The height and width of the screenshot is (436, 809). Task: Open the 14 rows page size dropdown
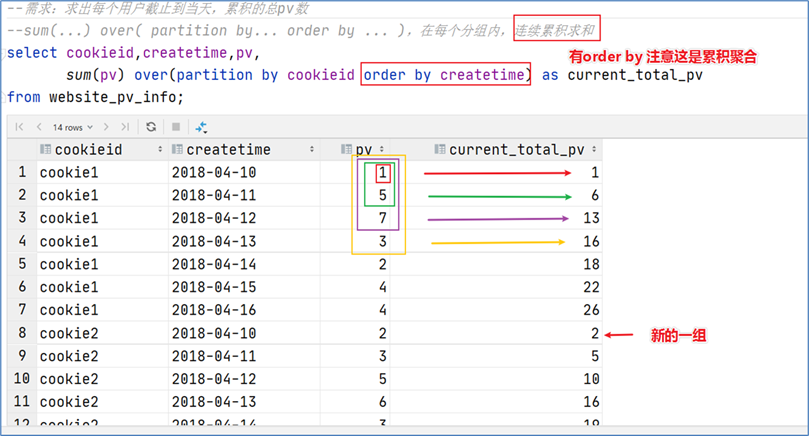tap(73, 127)
